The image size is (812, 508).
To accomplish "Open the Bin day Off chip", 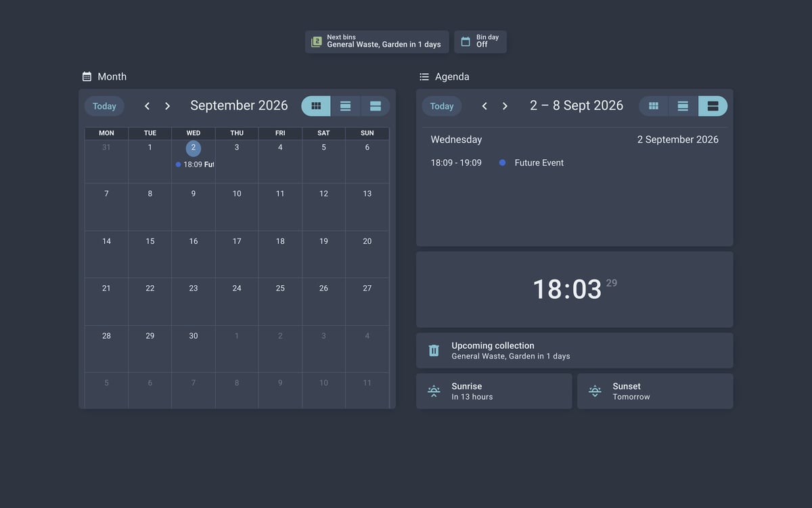I will pyautogui.click(x=480, y=41).
